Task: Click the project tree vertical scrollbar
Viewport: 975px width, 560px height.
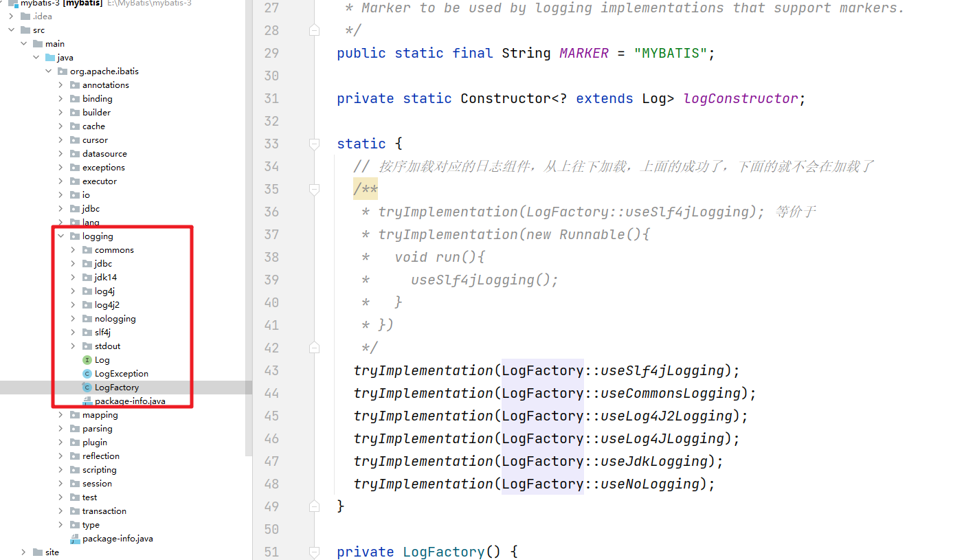Action: tap(249, 227)
